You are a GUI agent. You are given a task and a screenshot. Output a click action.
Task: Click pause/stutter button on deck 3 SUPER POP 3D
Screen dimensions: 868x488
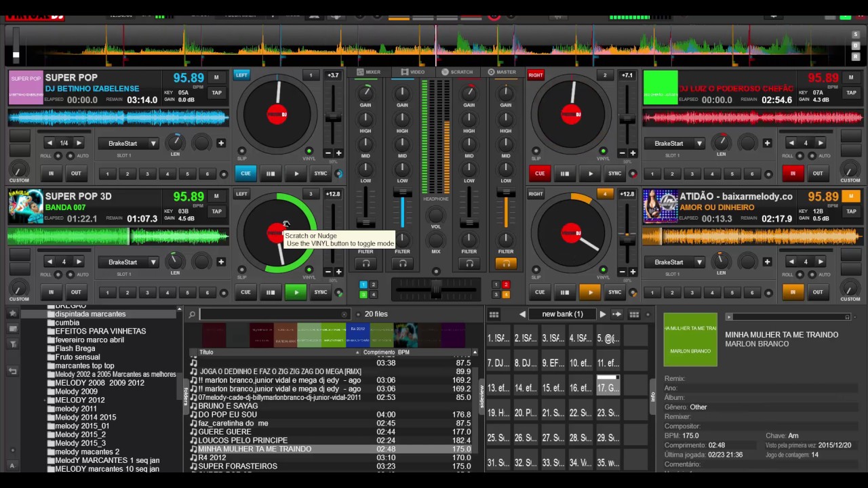[271, 292]
